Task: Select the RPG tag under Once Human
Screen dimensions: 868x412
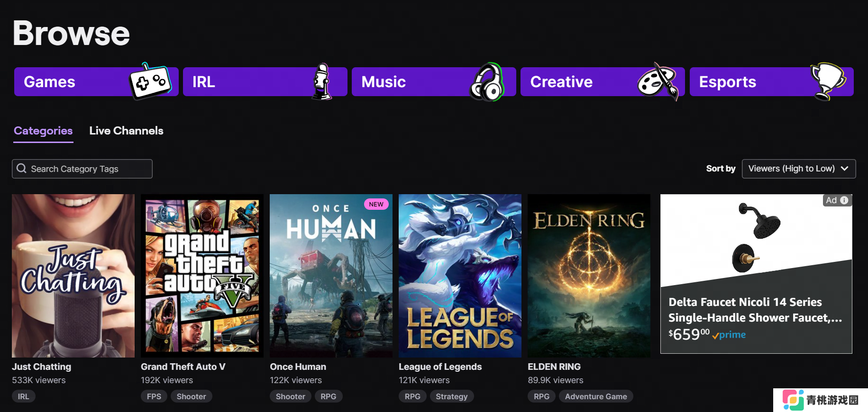Action: point(329,396)
